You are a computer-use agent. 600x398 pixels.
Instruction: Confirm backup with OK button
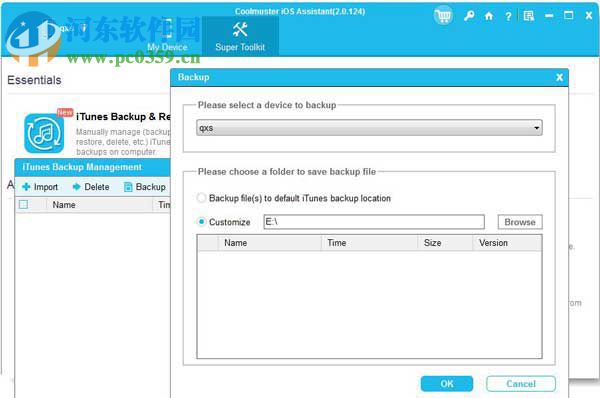tap(447, 384)
